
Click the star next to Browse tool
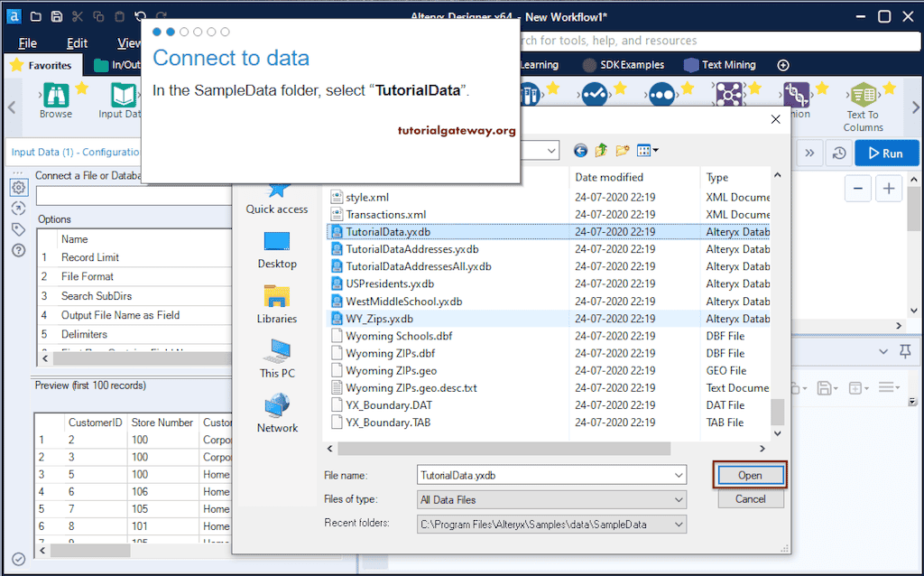tap(82, 88)
